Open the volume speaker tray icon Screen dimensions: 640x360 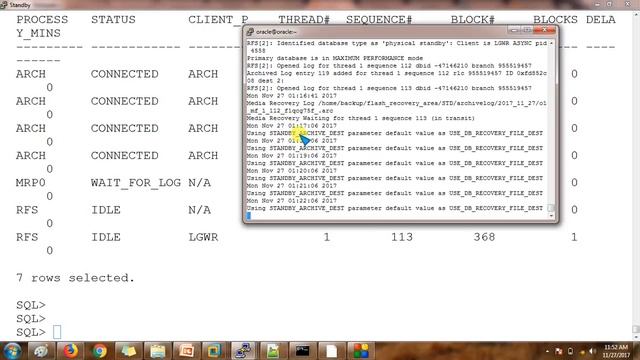(592, 351)
